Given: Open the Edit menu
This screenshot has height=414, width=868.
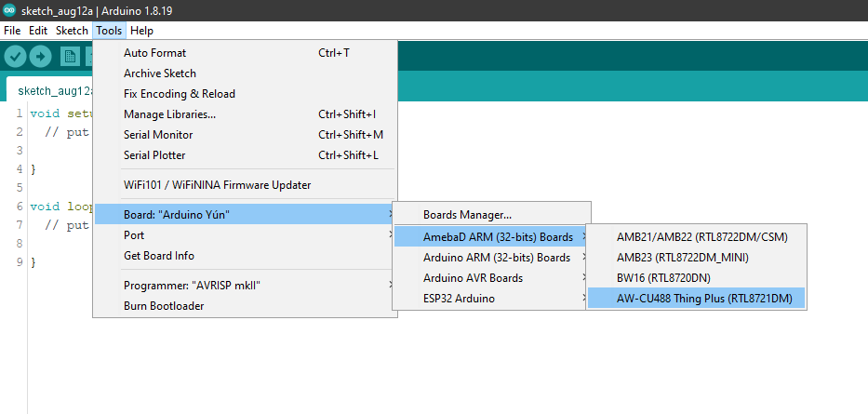Looking at the screenshot, I should tap(38, 31).
